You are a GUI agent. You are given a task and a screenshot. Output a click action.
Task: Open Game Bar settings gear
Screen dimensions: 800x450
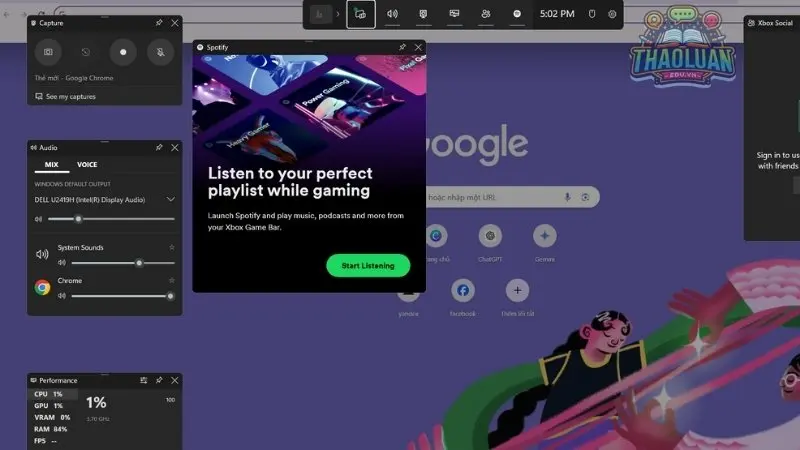(x=612, y=14)
